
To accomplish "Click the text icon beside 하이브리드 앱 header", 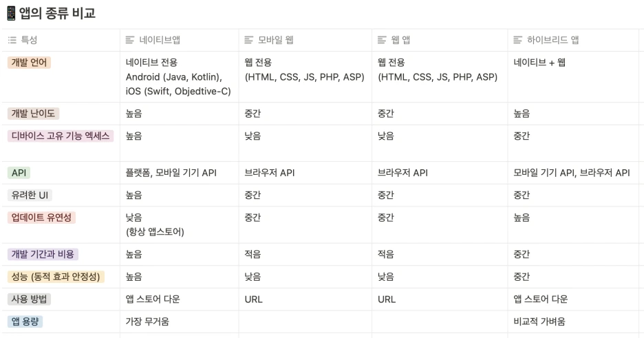I will pyautogui.click(x=518, y=40).
